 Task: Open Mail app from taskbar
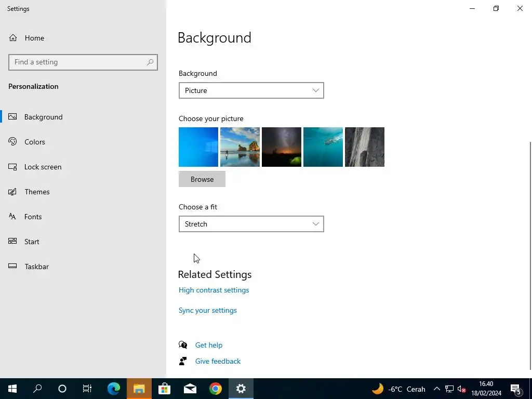pyautogui.click(x=190, y=389)
